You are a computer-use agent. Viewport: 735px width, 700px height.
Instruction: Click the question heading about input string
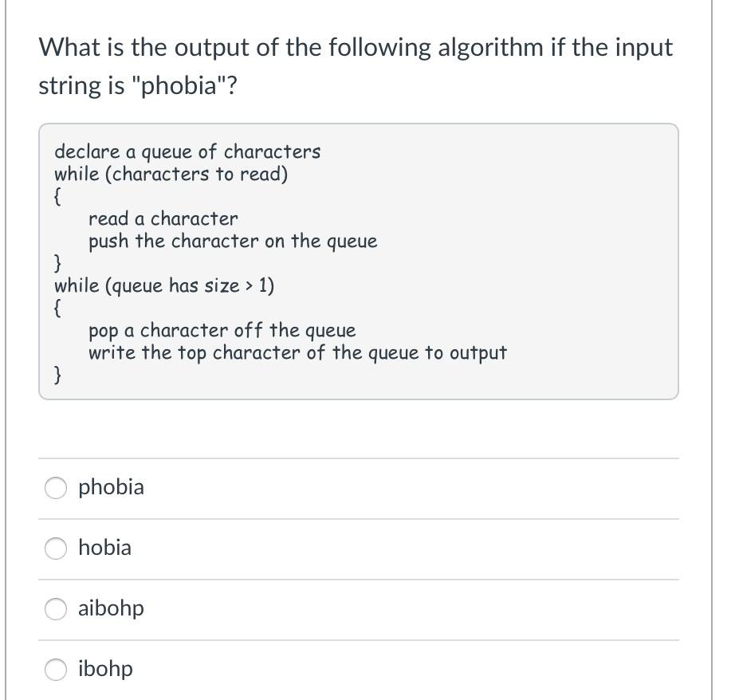pyautogui.click(x=356, y=66)
